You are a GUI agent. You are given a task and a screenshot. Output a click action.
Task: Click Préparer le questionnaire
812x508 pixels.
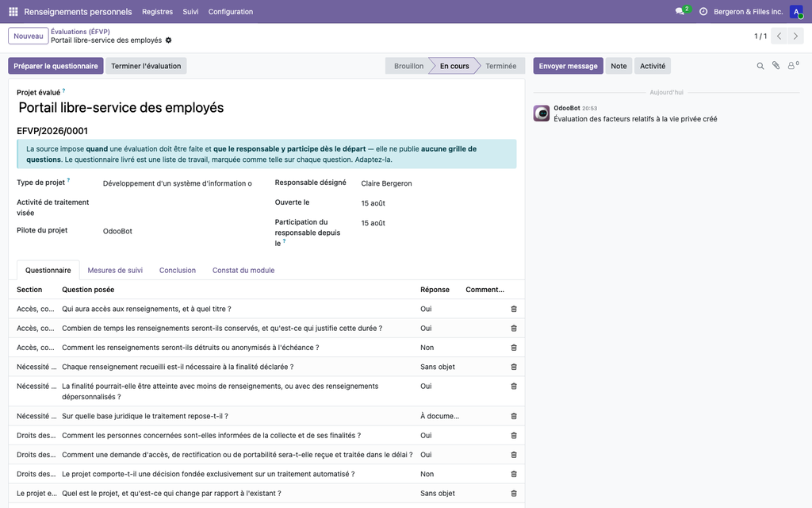coord(56,66)
